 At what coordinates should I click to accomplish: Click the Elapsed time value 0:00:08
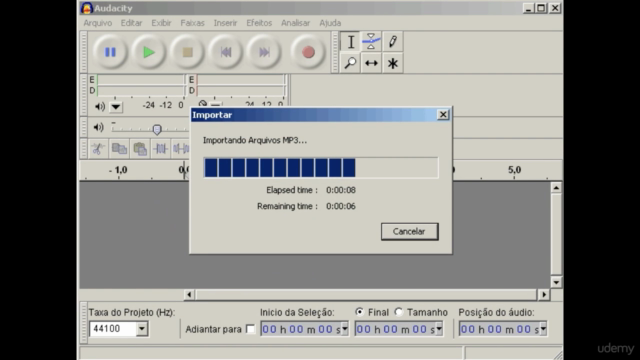click(x=341, y=190)
